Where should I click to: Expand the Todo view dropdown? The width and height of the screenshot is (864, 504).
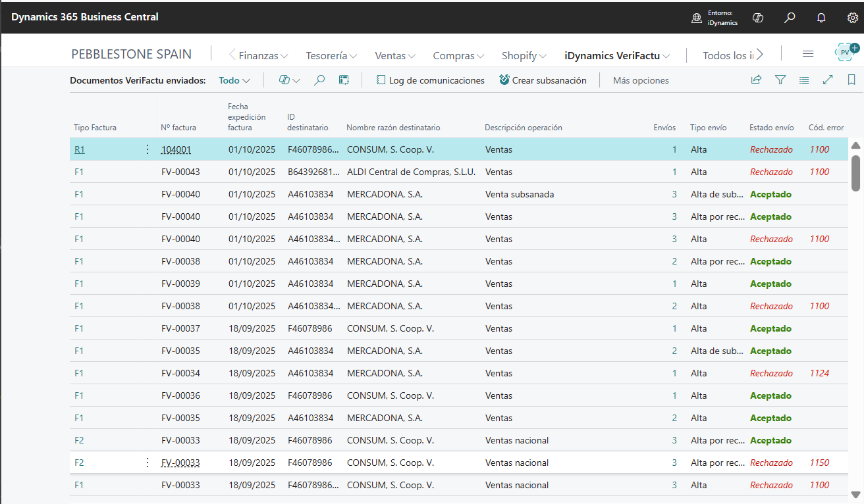234,80
